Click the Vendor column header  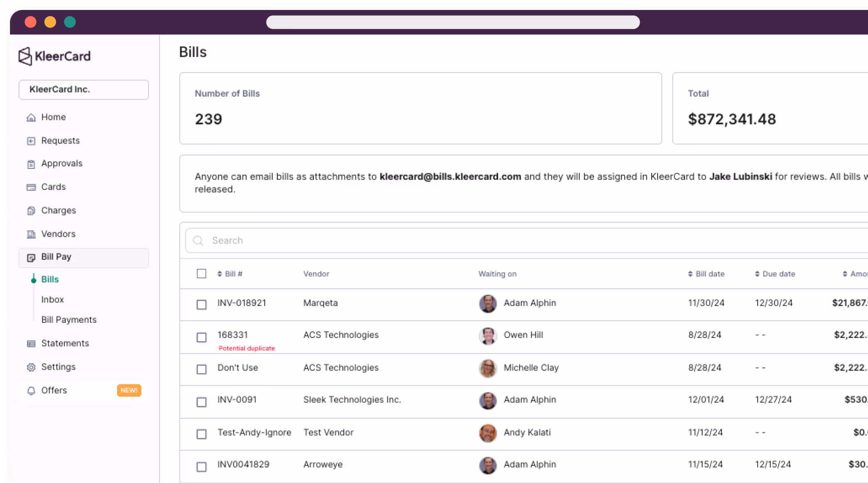316,274
